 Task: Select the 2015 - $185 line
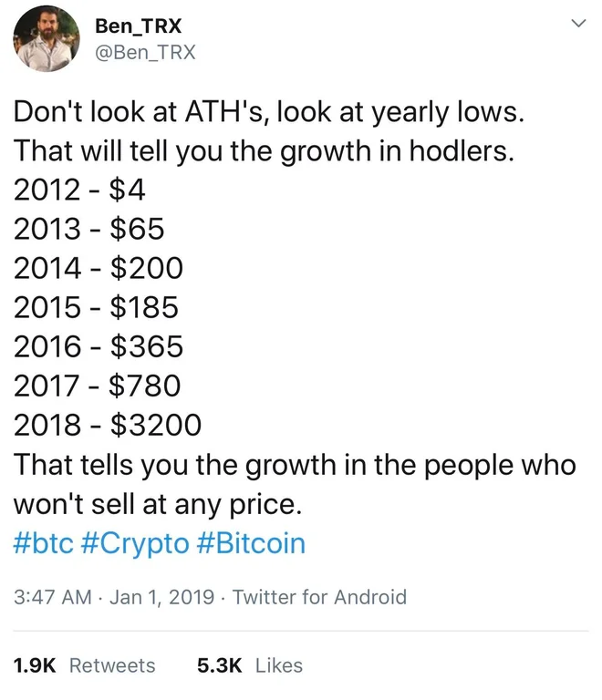[x=96, y=307]
